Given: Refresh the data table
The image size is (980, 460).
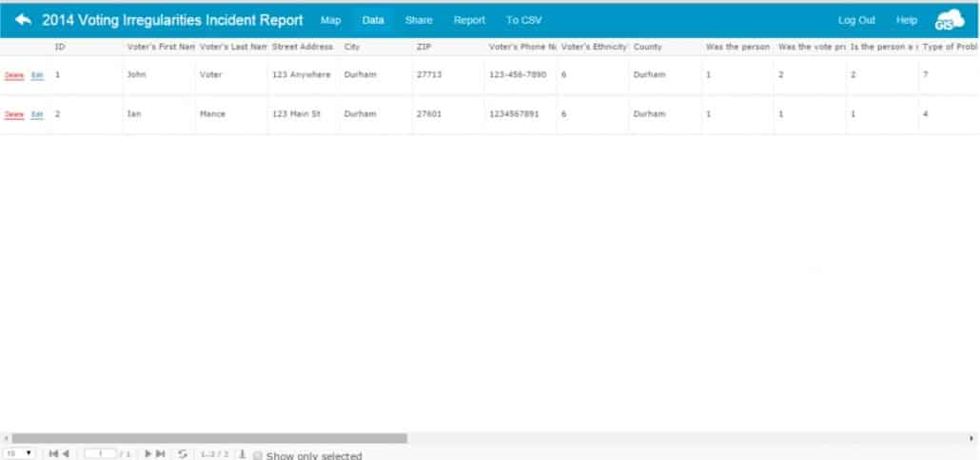Looking at the screenshot, I should click(x=183, y=453).
